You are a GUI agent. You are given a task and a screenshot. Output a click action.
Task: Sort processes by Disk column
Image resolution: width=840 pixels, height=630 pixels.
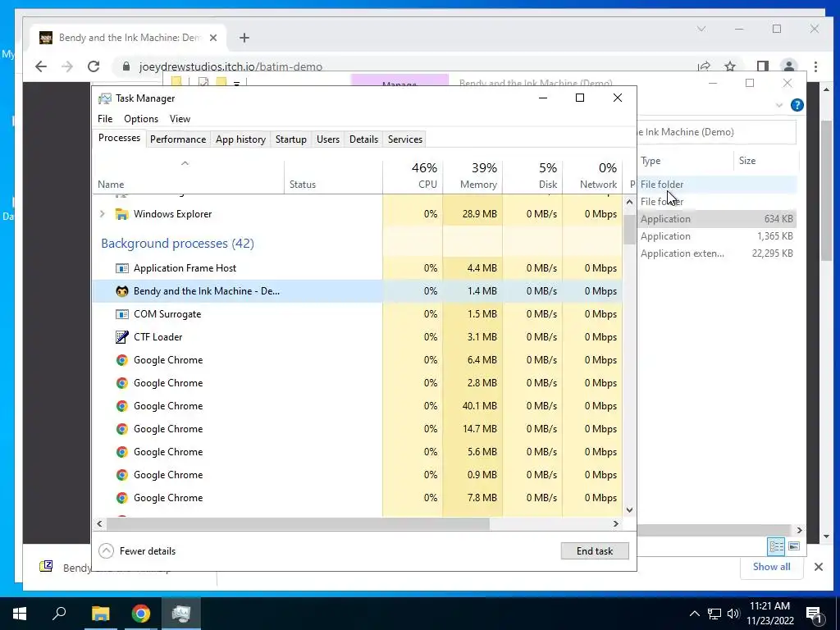(533, 176)
